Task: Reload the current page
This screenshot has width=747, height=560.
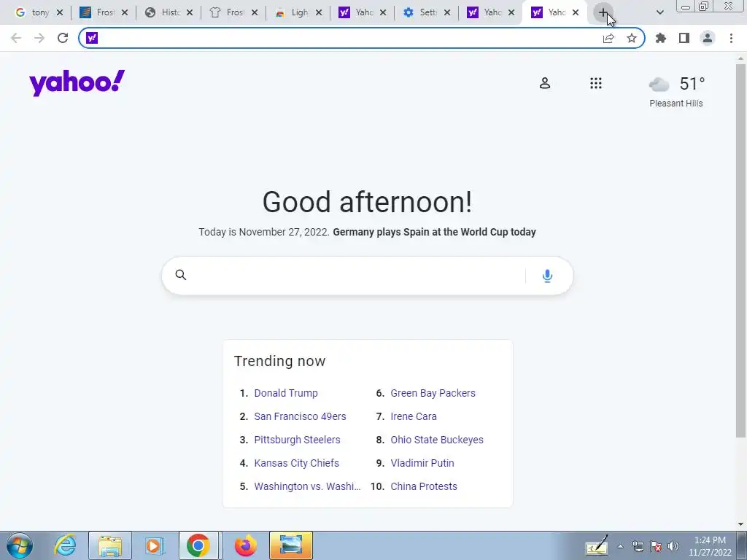Action: [63, 38]
